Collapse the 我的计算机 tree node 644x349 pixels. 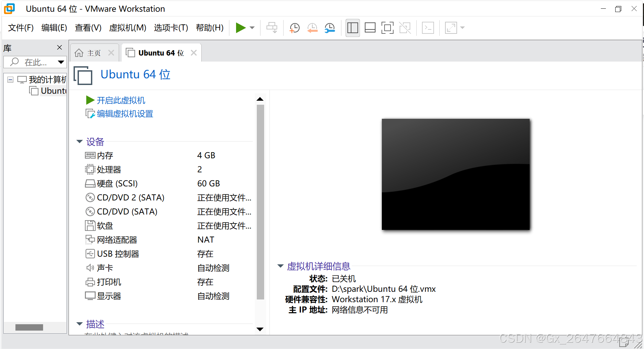[10, 80]
